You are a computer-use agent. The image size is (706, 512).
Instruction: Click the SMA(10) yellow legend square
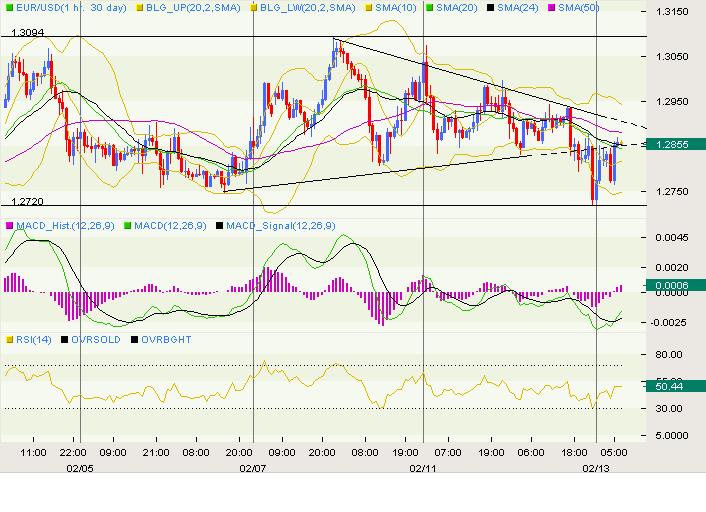(369, 8)
